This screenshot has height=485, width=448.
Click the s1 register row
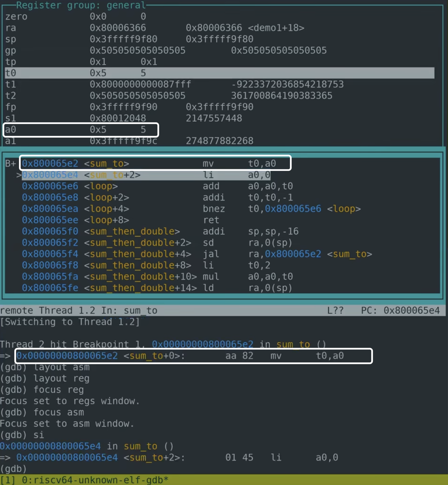219,118
